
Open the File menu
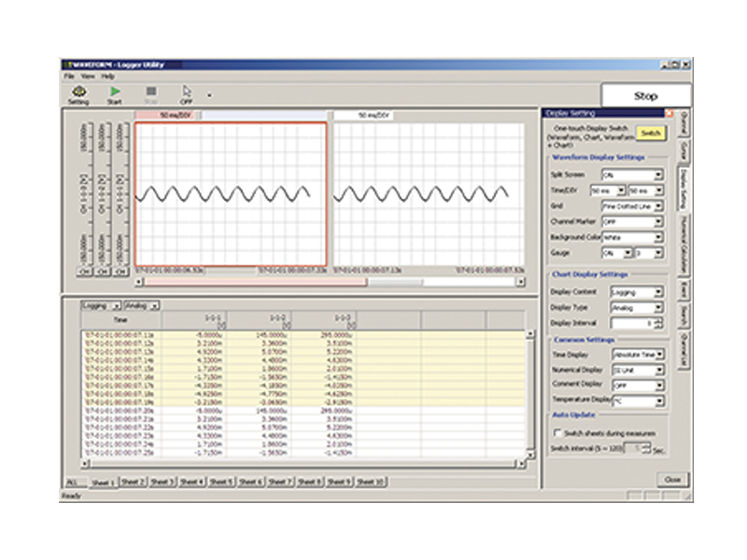(69, 75)
